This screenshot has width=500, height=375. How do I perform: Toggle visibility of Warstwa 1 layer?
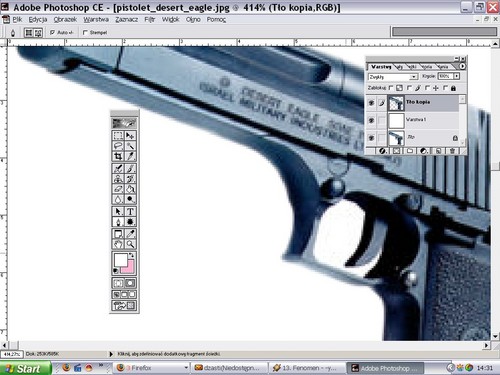[371, 120]
